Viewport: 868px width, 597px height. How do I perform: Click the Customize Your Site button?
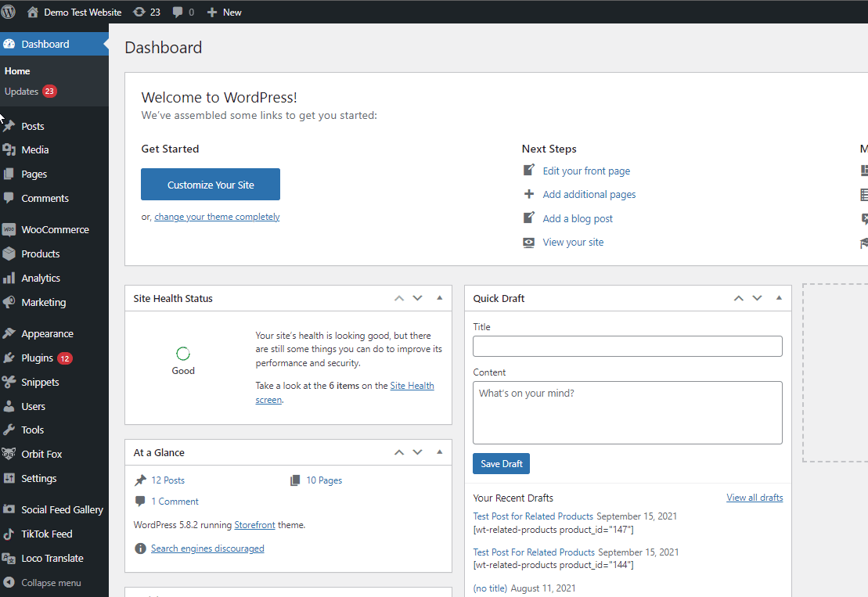(x=211, y=184)
